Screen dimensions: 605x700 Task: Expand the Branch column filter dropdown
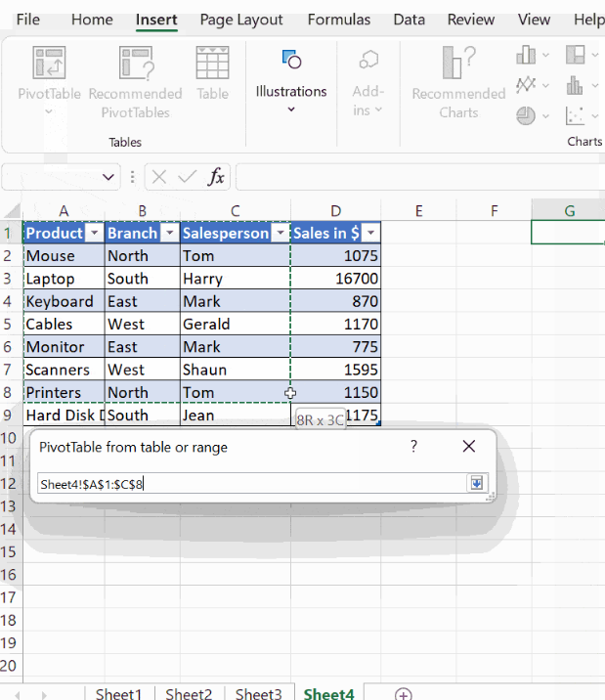tap(168, 234)
